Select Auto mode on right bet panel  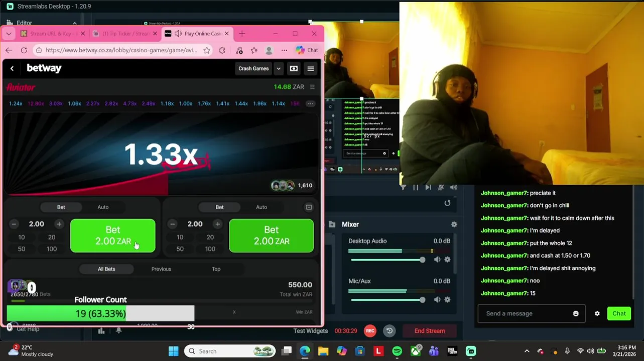pyautogui.click(x=262, y=207)
